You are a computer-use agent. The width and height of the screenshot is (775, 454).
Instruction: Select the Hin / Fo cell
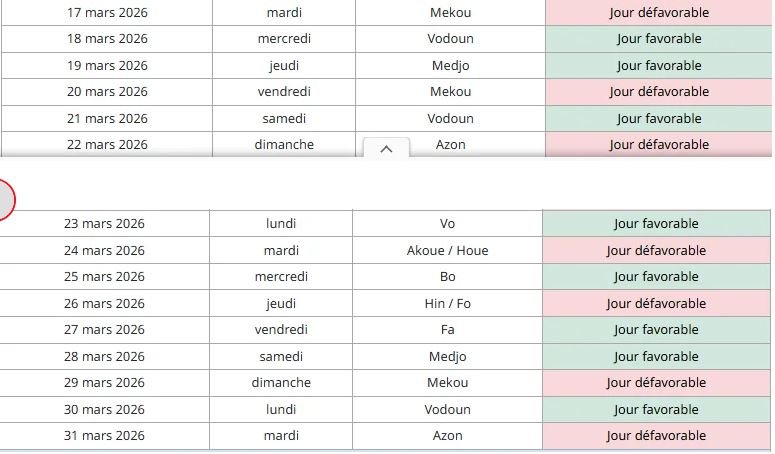(447, 304)
